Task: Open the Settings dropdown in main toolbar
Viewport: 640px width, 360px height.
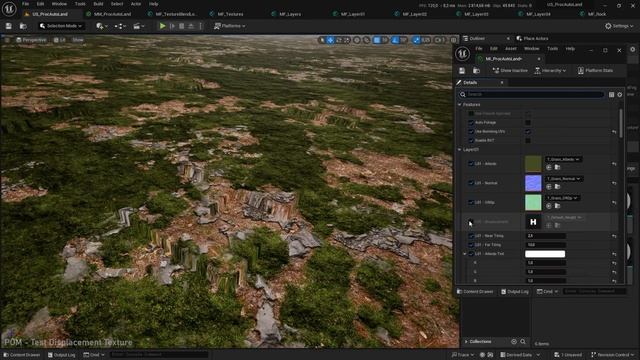Action: click(x=619, y=26)
